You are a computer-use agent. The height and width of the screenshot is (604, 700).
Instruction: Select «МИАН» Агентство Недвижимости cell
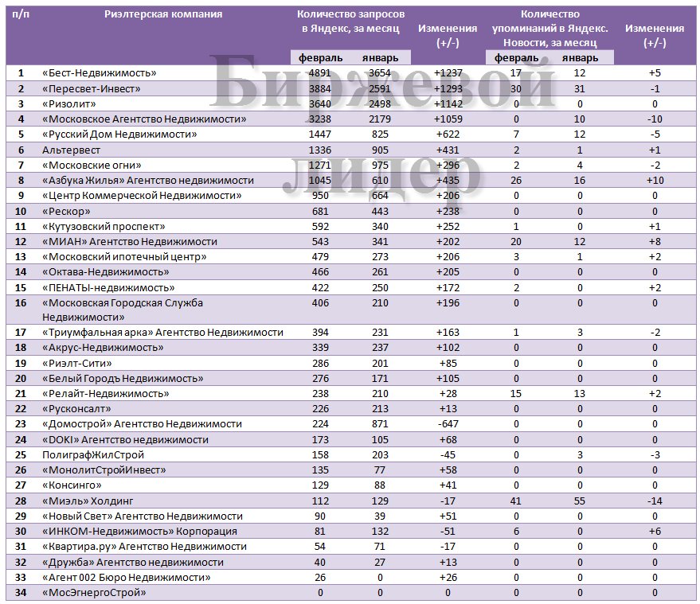click(130, 241)
